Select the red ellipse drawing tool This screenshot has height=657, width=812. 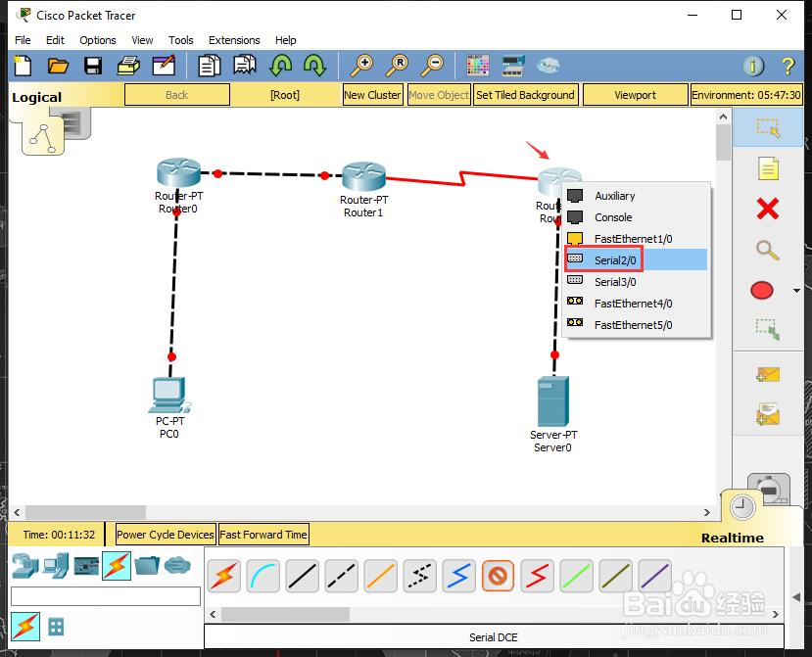coord(762,291)
